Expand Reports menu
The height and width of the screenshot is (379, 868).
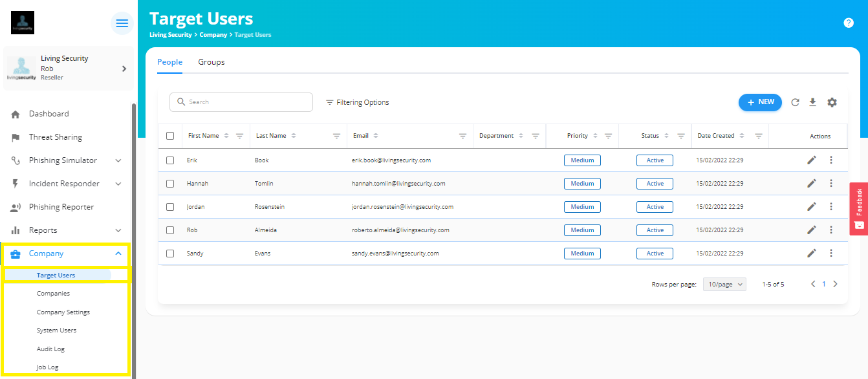118,230
